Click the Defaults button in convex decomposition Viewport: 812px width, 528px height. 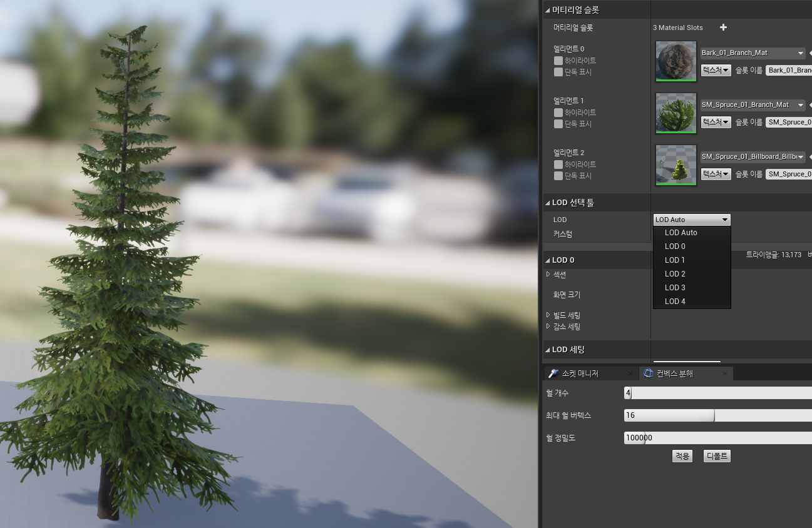(717, 456)
